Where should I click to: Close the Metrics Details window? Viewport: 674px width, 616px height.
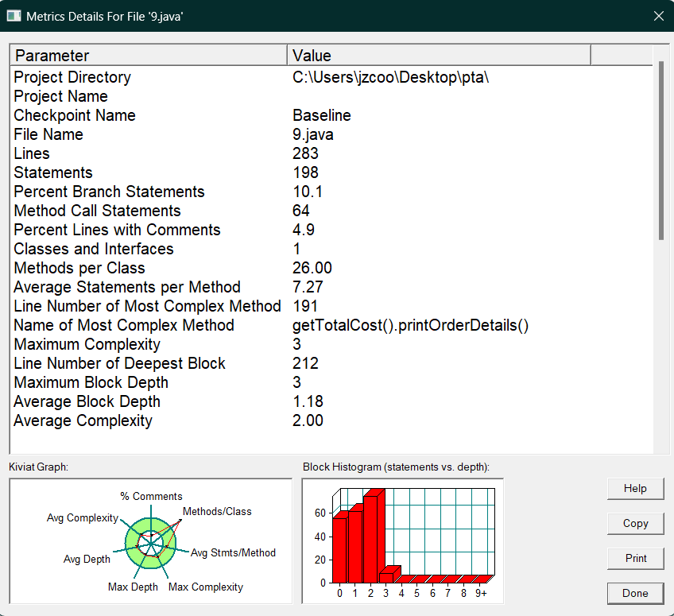tap(659, 16)
